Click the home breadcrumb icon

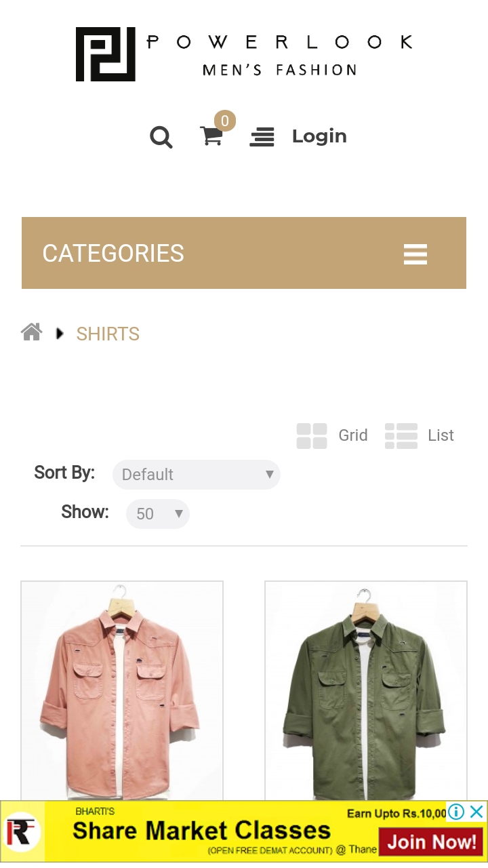click(x=30, y=332)
